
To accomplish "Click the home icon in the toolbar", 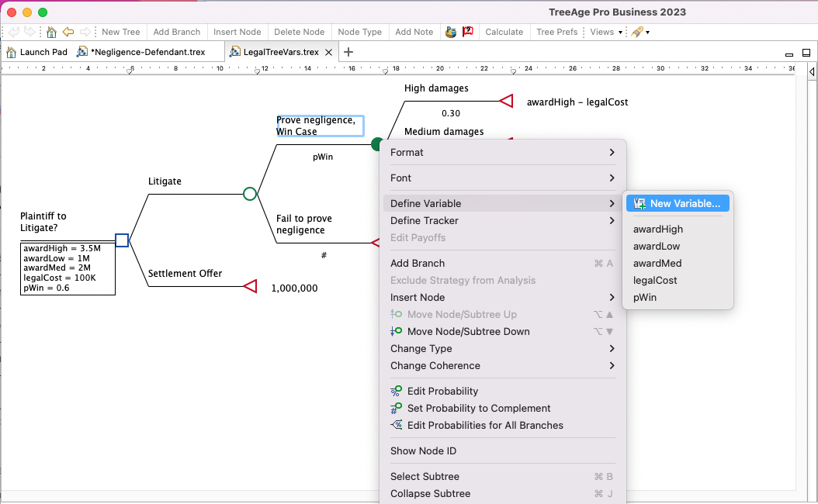I will tap(51, 32).
